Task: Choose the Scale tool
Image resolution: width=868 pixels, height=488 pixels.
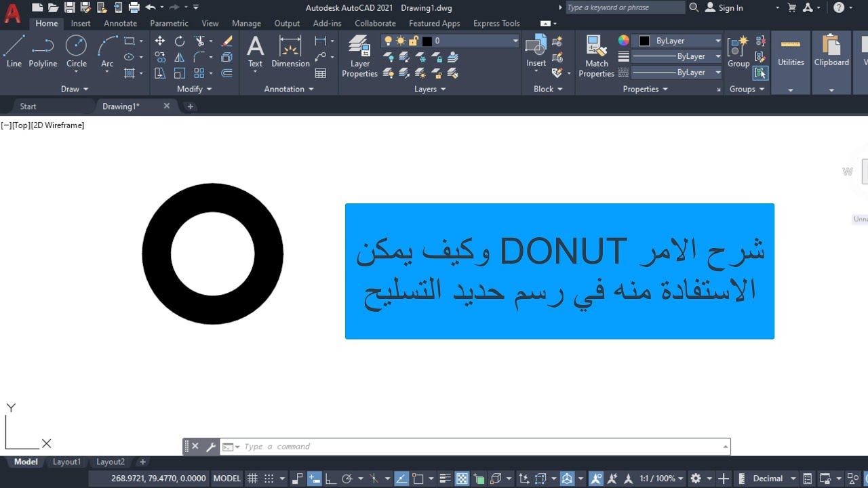Action: tap(180, 73)
